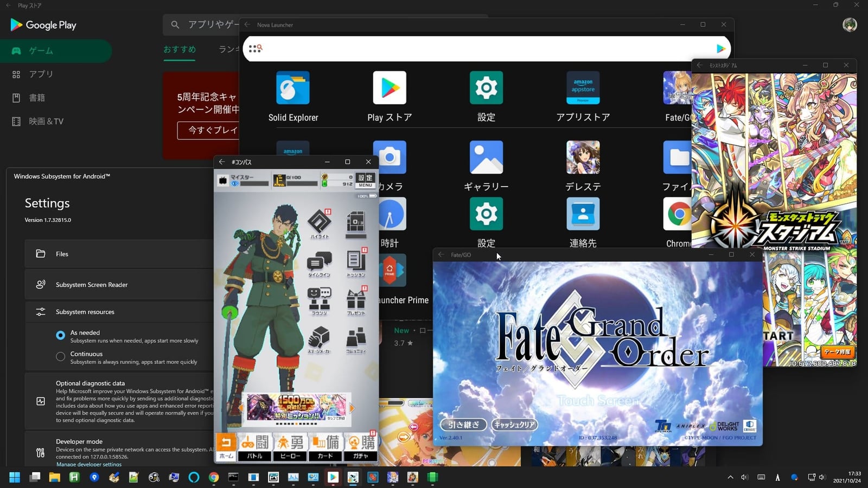Viewport: 868px width, 488px height.
Task: Click the Manage developer settings link
Action: (x=89, y=464)
